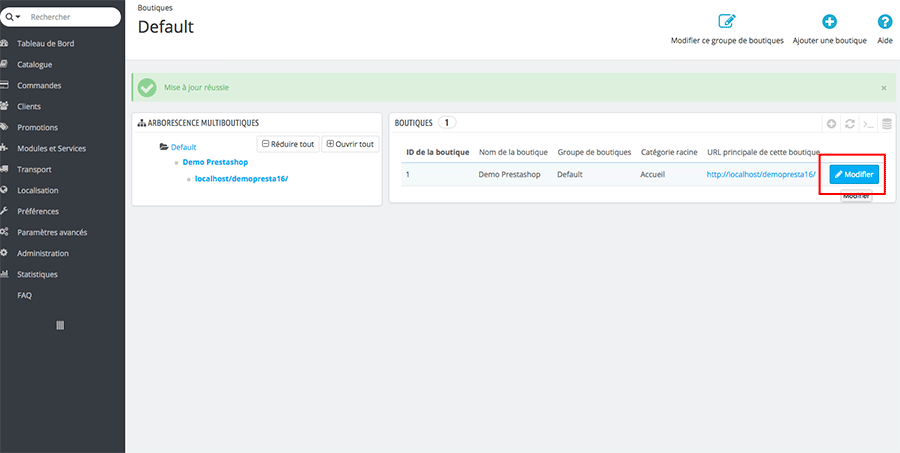This screenshot has width=900, height=453.
Task: Click the SQL query terminal icon
Action: point(868,124)
